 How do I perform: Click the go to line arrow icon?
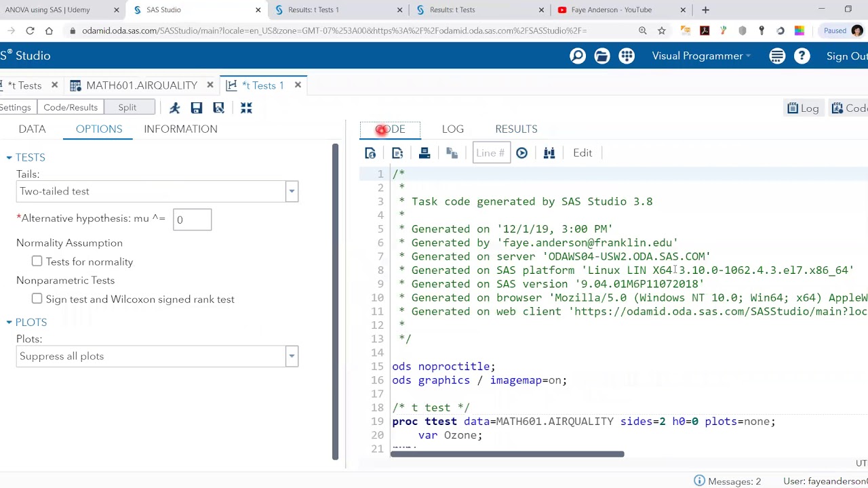click(x=522, y=153)
